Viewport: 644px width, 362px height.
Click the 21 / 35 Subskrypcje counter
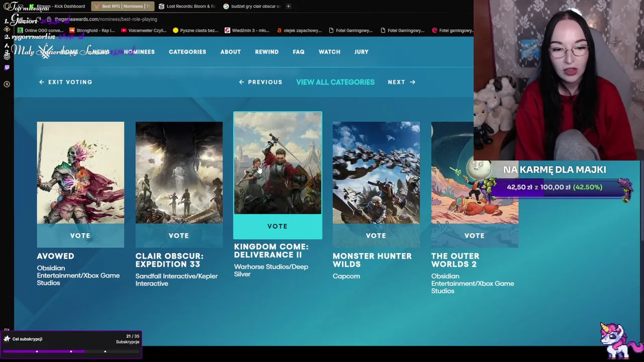tap(128, 339)
